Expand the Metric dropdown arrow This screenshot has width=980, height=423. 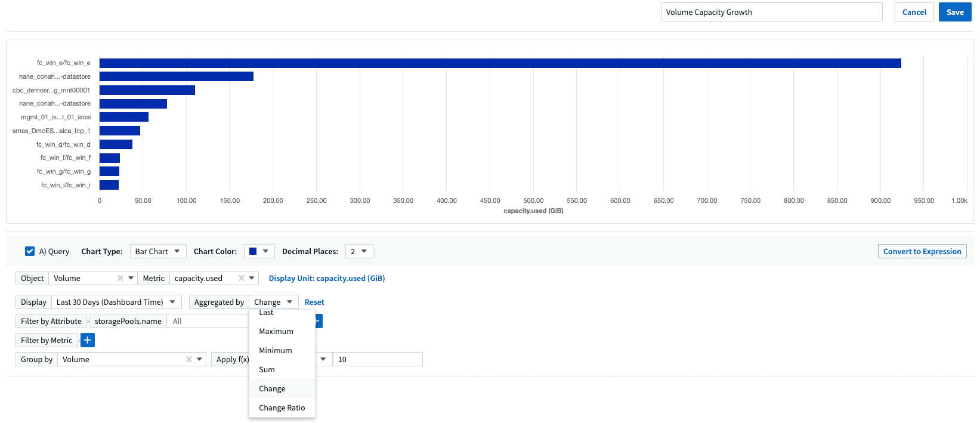(252, 278)
